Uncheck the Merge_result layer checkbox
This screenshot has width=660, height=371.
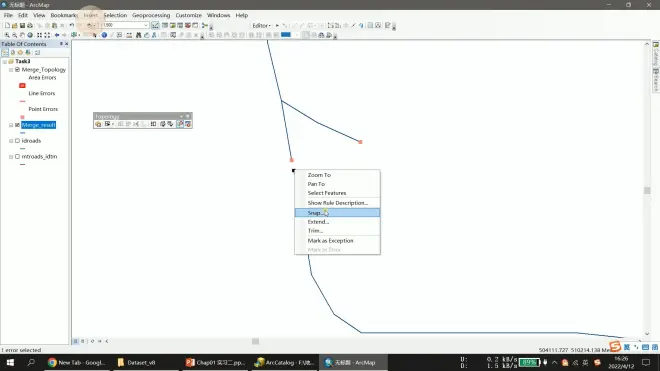click(17, 125)
